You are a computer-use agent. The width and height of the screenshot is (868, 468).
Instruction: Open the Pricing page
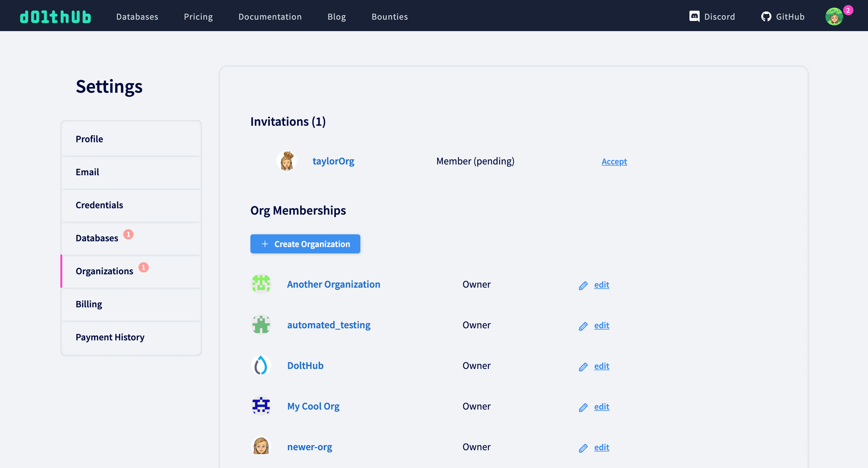pos(199,17)
